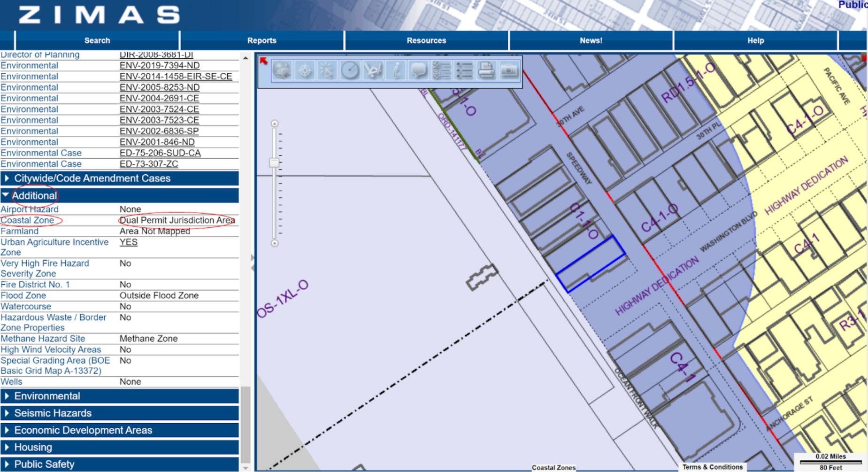This screenshot has height=472, width=868.
Task: Click the speech bubble comment icon
Action: pos(418,71)
